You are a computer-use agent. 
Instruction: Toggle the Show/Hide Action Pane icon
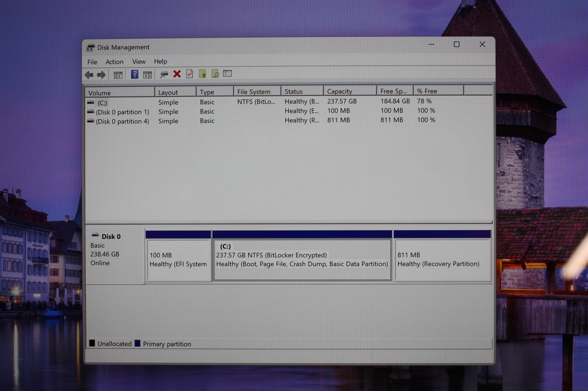pos(147,75)
